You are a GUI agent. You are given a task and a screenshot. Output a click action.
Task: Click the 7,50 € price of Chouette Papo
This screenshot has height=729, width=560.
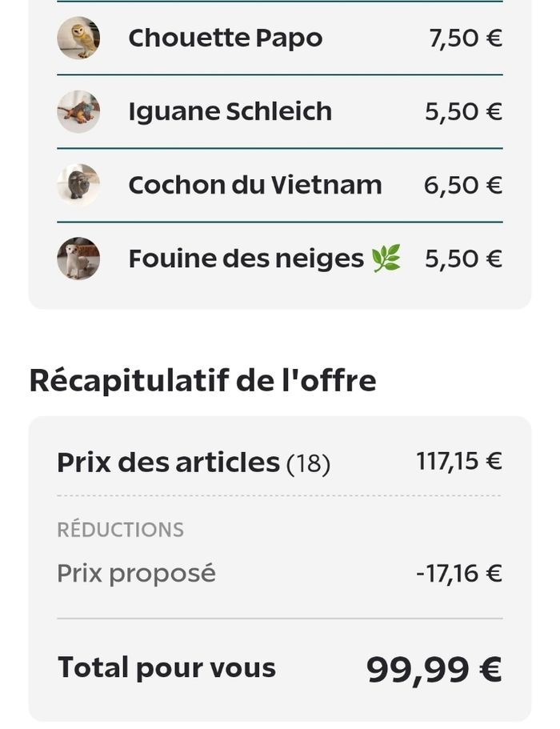[x=466, y=38]
